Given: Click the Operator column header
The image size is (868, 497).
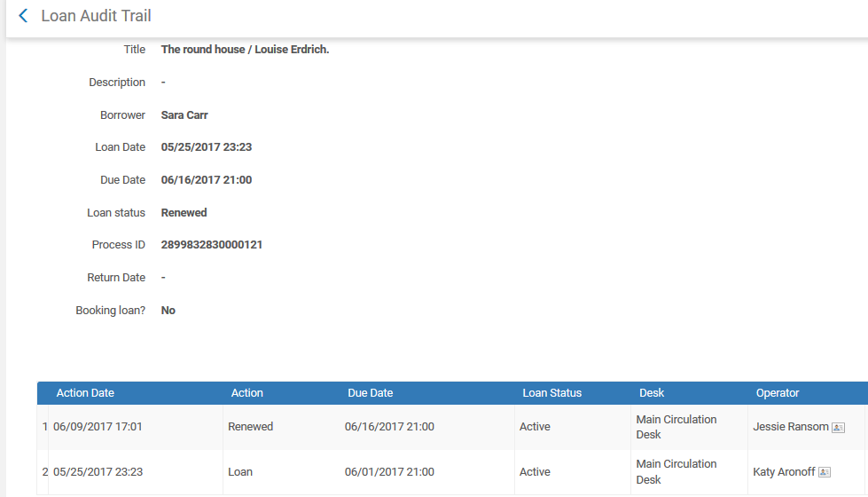Looking at the screenshot, I should (x=777, y=393).
